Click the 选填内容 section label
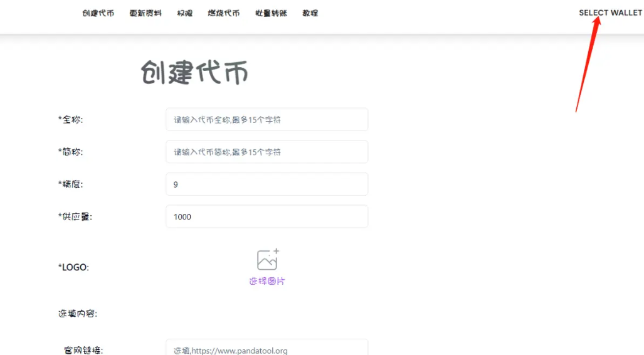 click(77, 314)
